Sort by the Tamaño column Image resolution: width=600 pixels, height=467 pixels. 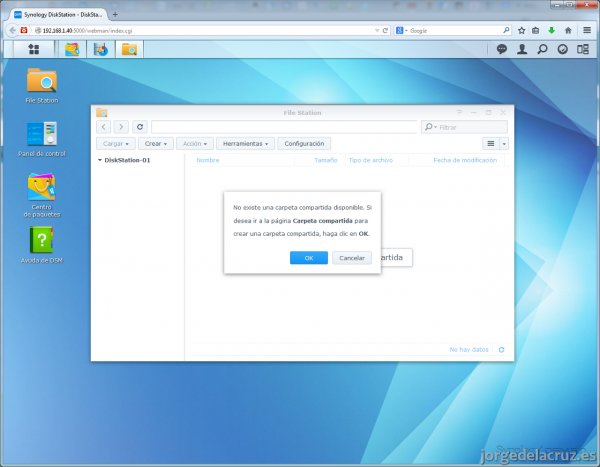[x=326, y=160]
